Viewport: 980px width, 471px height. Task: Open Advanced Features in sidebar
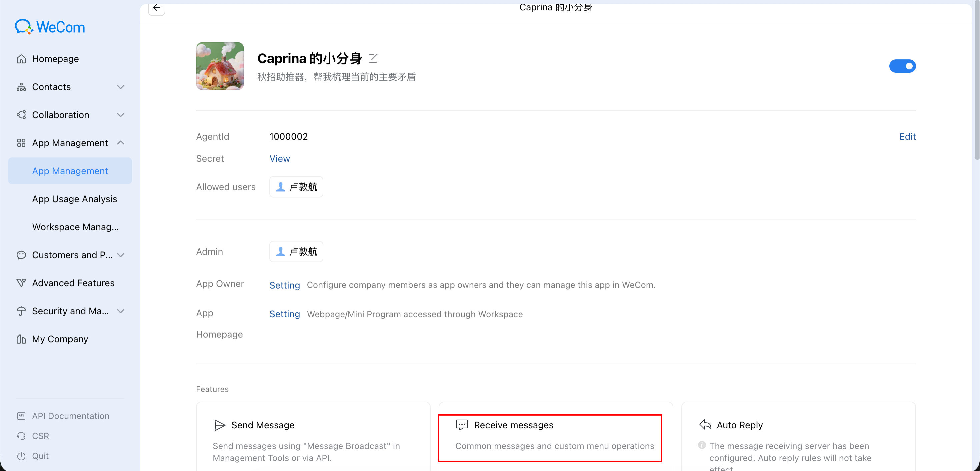[73, 283]
